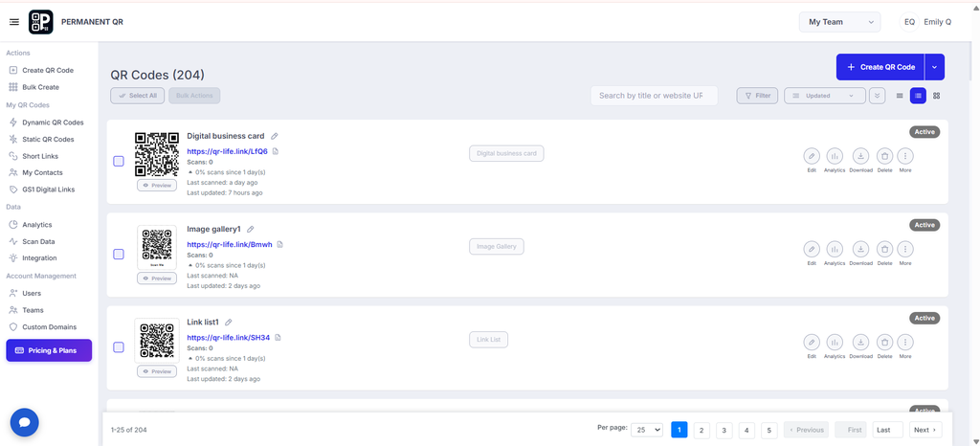The image size is (980, 446).
Task: Click the Pricing & Plans button
Action: pyautogui.click(x=49, y=350)
